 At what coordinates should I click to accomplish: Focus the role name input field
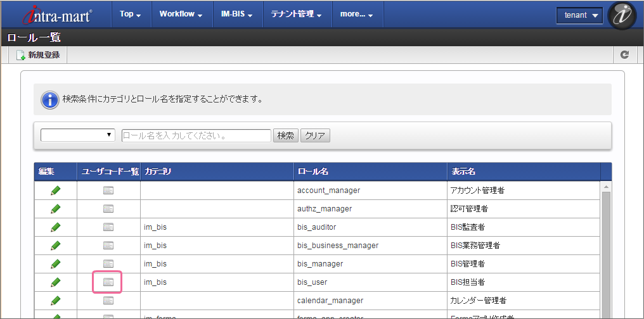click(x=196, y=135)
